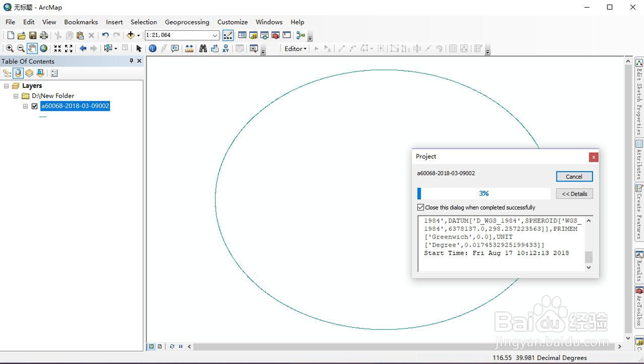644x364 pixels.
Task: Select the Zoom In tool
Action: point(10,48)
